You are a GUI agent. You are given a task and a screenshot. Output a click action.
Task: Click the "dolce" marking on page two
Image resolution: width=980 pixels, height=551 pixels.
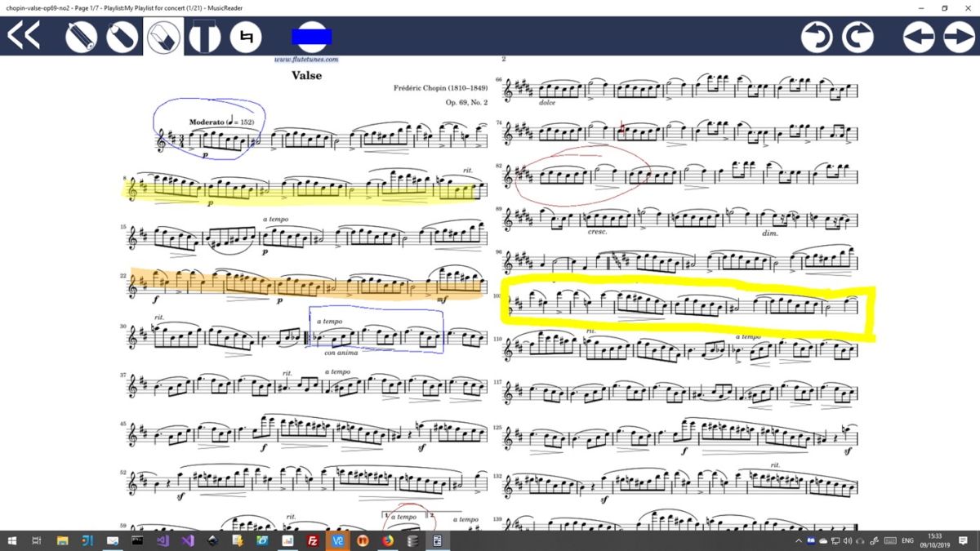pos(547,103)
